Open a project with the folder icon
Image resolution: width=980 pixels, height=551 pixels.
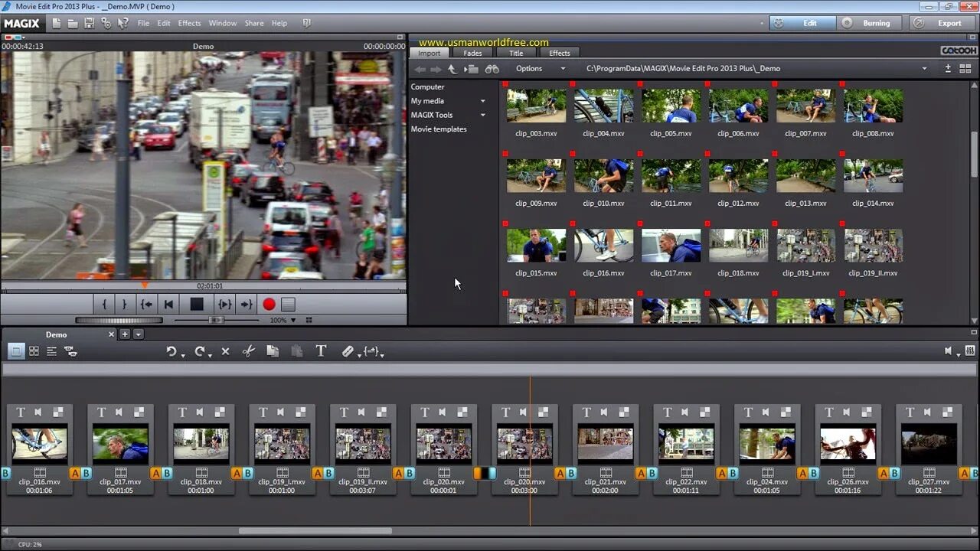[x=73, y=23]
